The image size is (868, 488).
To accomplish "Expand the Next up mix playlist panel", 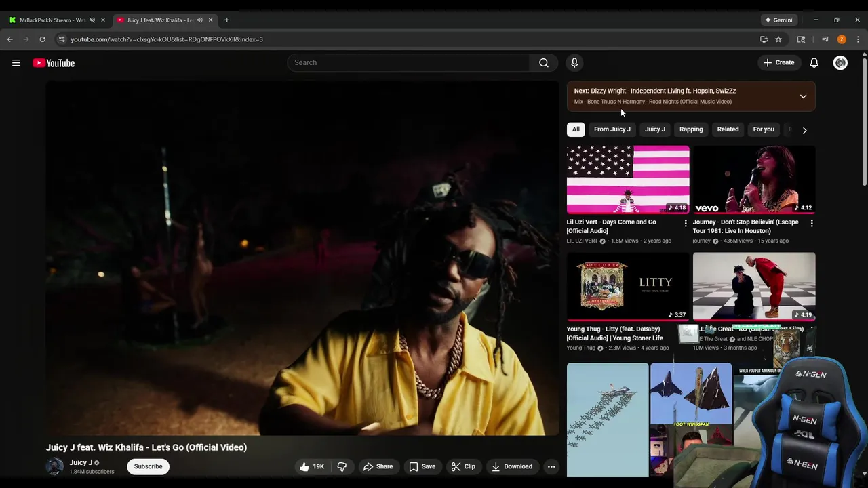I will coord(803,96).
